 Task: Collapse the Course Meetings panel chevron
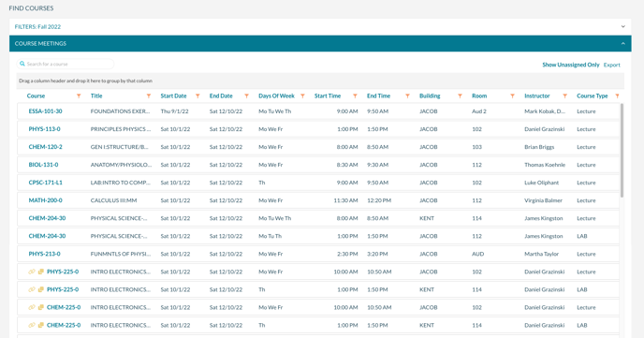(x=623, y=43)
